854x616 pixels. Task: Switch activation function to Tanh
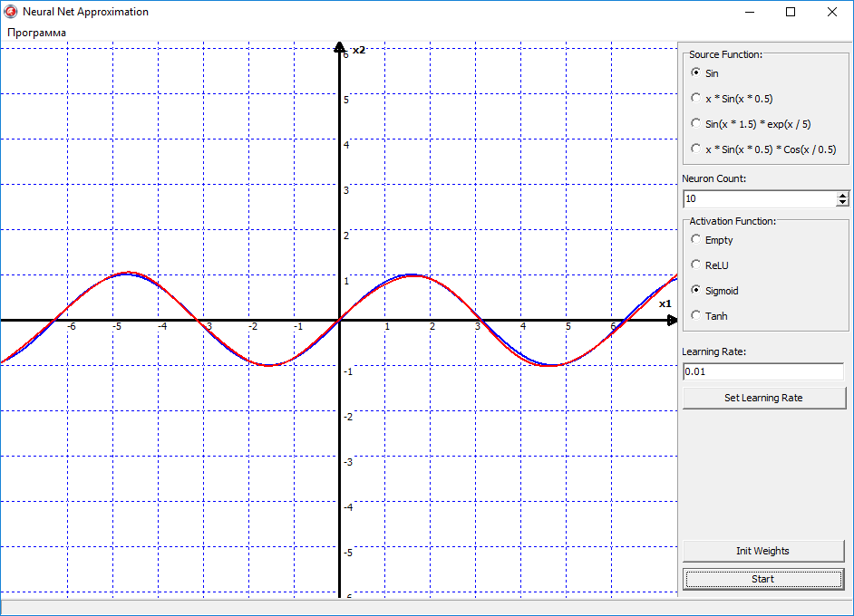coord(709,315)
